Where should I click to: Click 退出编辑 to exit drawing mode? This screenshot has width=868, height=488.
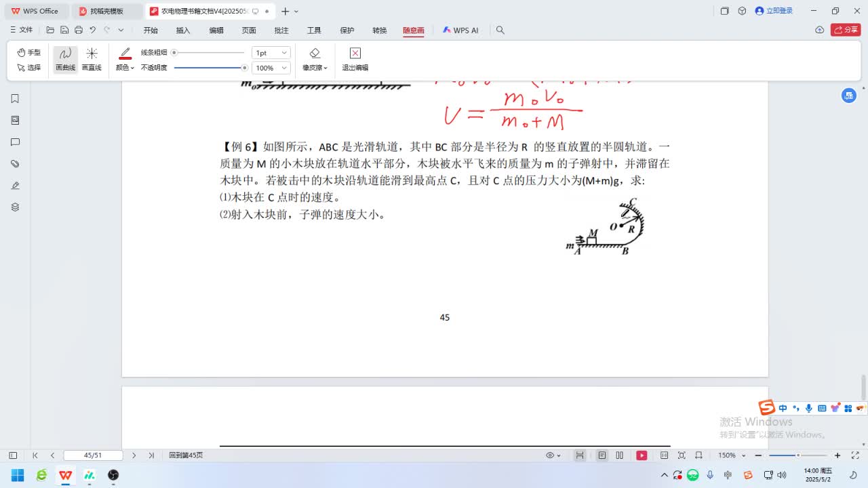point(355,60)
